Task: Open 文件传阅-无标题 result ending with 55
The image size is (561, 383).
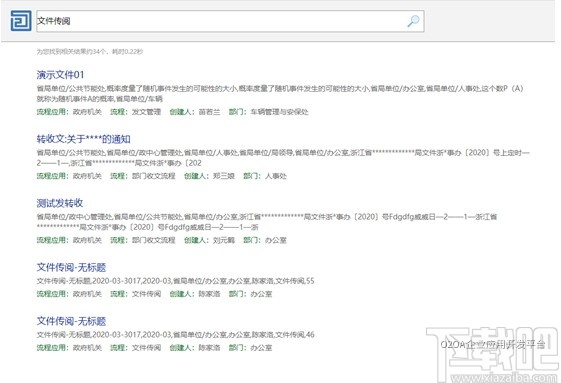Action: click(x=71, y=267)
